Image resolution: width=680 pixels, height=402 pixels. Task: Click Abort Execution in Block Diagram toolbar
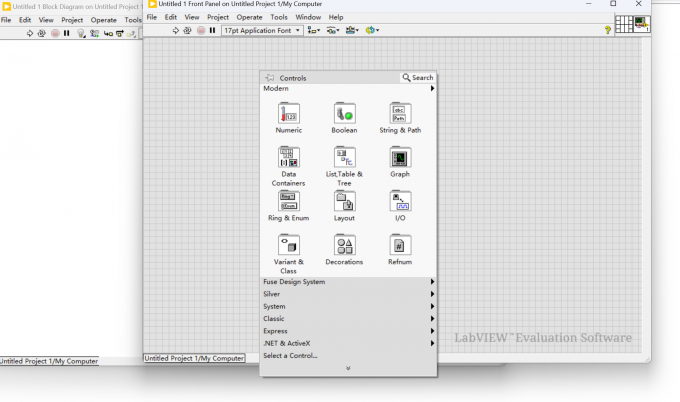(55, 33)
